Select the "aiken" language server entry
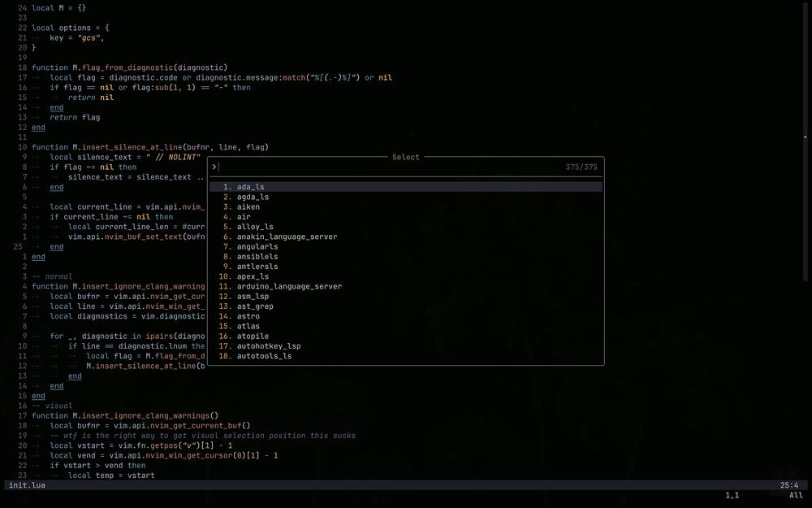Image resolution: width=812 pixels, height=508 pixels. pos(248,206)
